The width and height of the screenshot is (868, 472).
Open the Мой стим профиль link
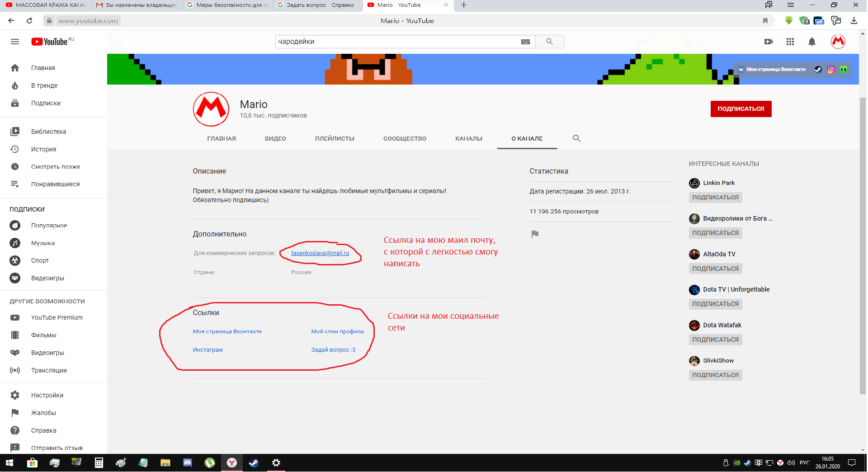click(338, 331)
